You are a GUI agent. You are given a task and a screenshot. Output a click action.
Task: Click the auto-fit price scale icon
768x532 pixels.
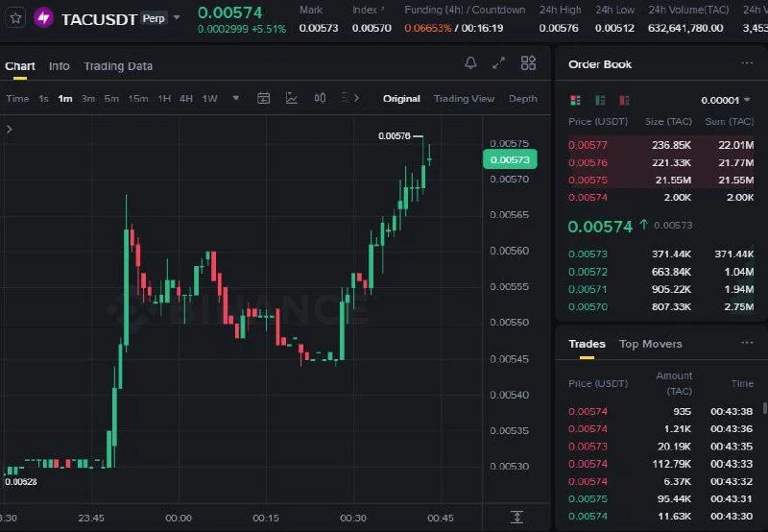pos(516,518)
